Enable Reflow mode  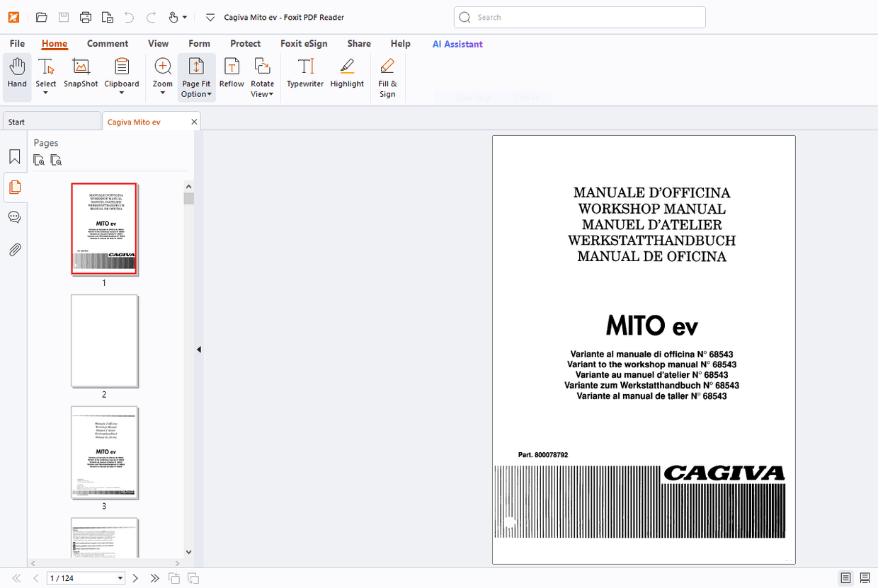pos(231,74)
